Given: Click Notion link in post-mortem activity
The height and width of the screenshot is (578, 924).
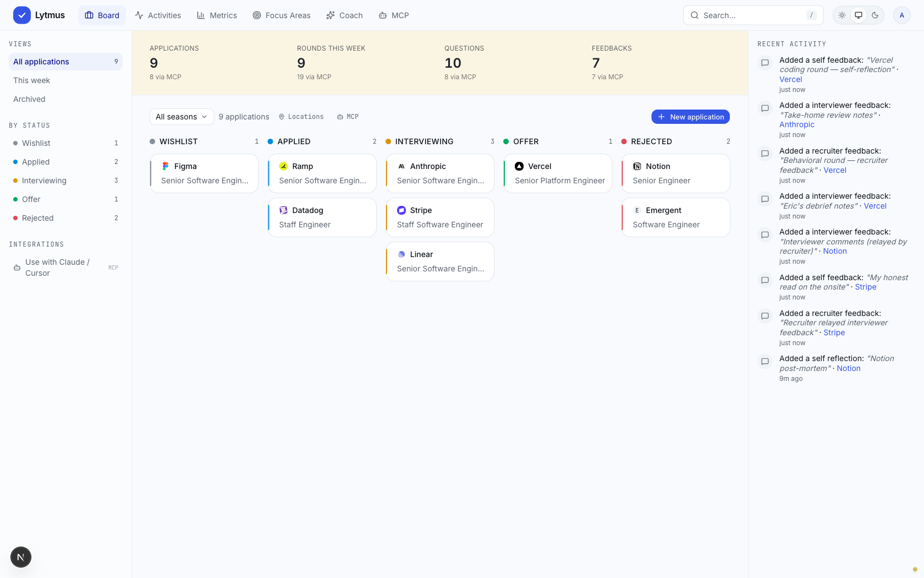Looking at the screenshot, I should [x=849, y=368].
